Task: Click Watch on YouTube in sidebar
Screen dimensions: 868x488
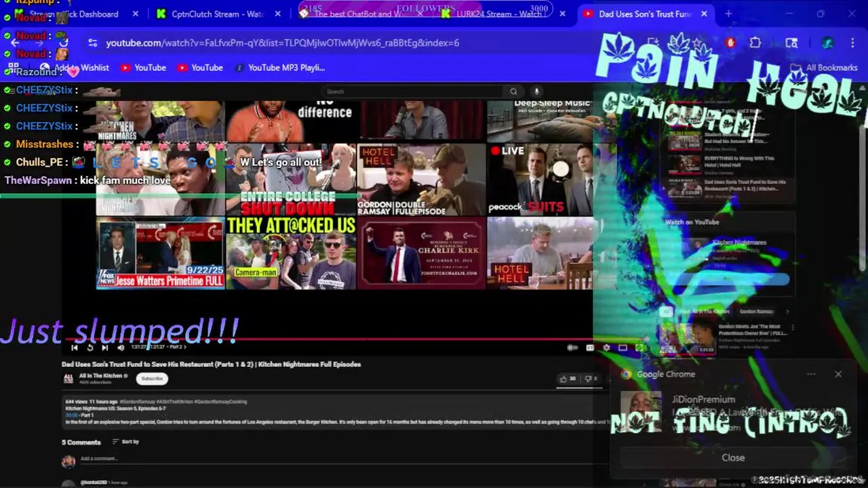Action: [692, 222]
